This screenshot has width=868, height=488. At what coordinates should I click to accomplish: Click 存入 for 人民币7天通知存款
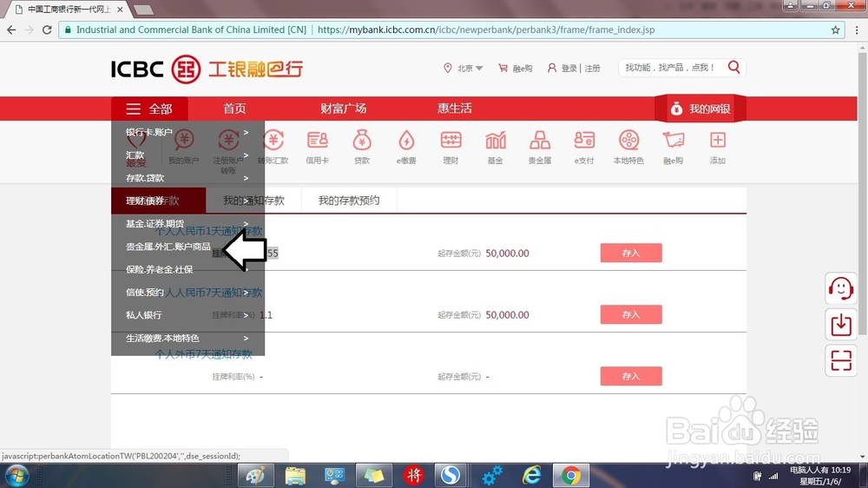(x=631, y=314)
